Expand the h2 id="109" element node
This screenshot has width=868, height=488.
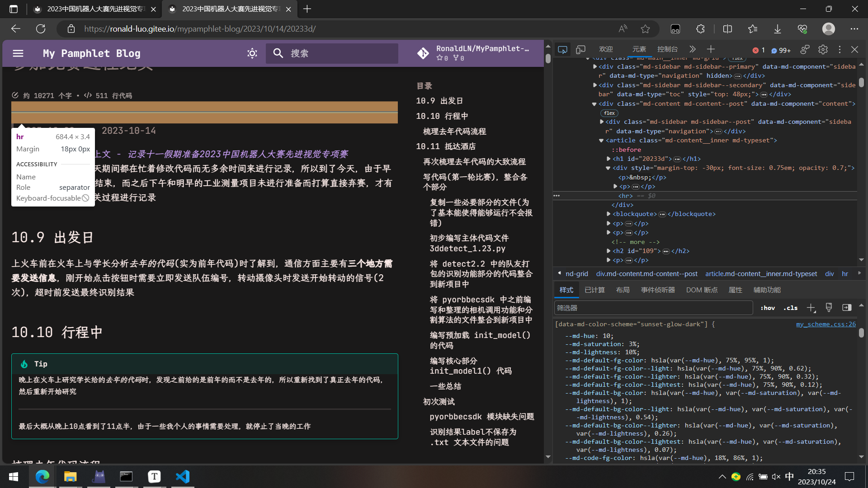coord(609,251)
